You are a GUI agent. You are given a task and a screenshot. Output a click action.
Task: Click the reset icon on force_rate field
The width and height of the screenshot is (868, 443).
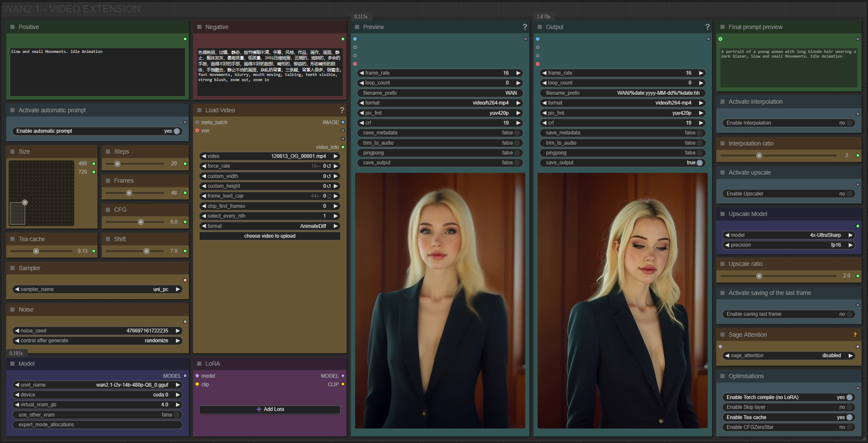(x=329, y=166)
